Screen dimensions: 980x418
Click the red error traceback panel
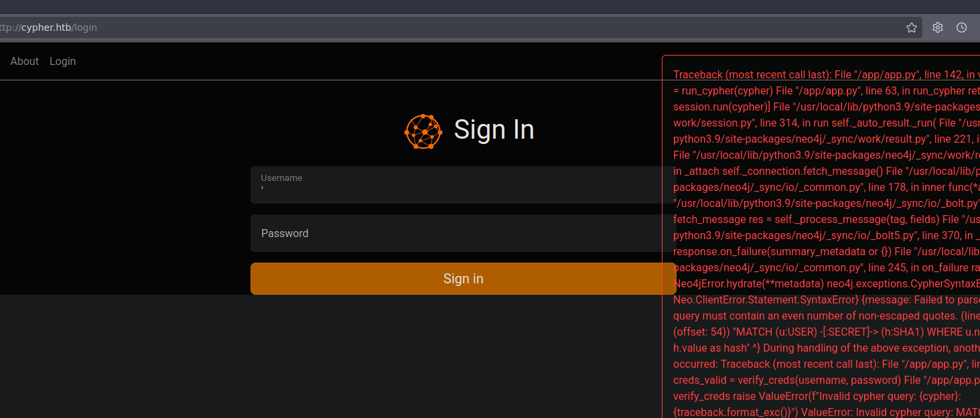821,234
